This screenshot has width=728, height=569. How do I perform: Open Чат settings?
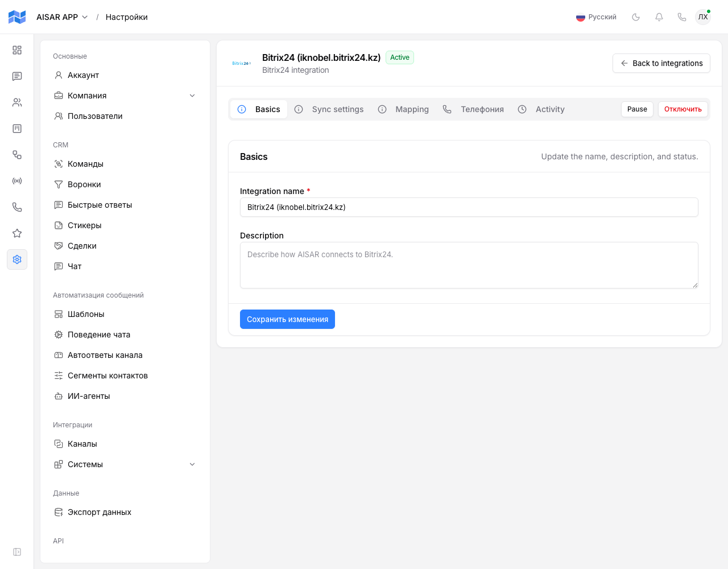125,266
